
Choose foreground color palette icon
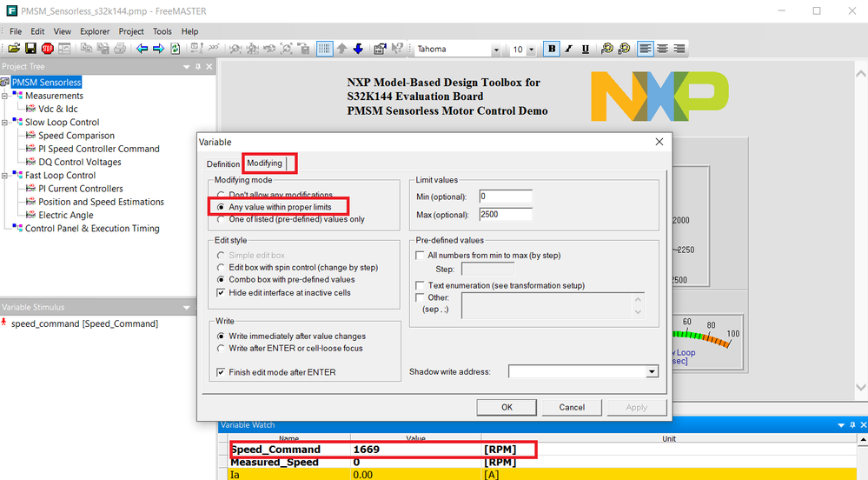click(607, 49)
